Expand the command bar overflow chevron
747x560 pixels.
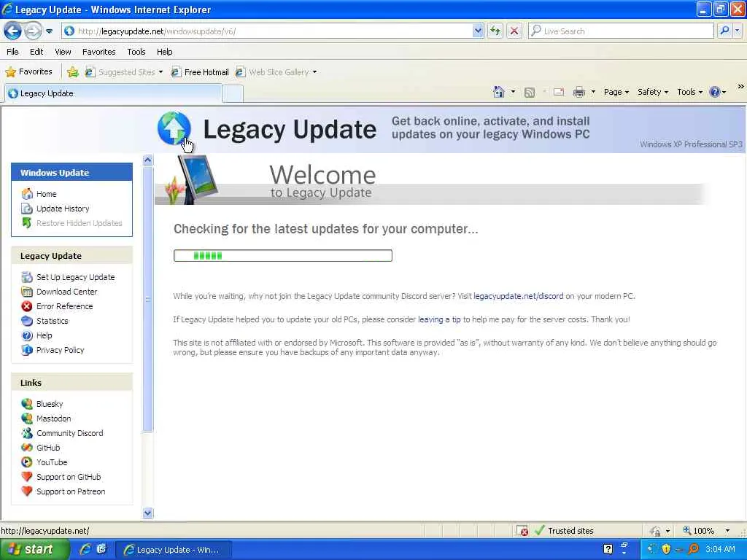pyautogui.click(x=740, y=87)
